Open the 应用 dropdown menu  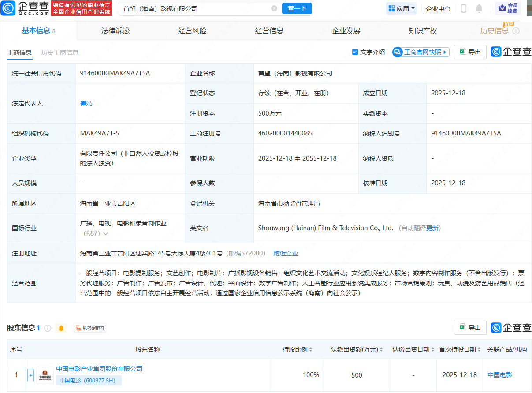click(401, 8)
